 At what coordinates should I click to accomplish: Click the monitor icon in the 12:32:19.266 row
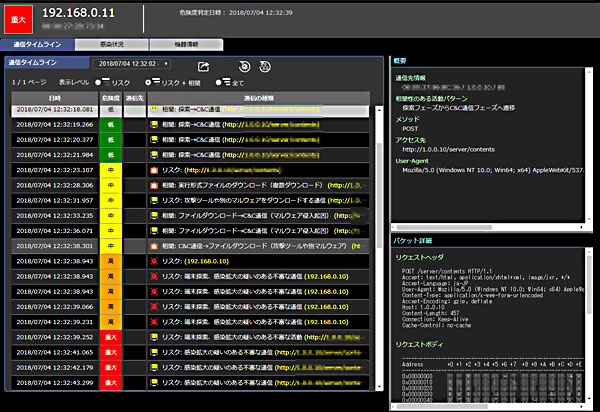(x=154, y=124)
